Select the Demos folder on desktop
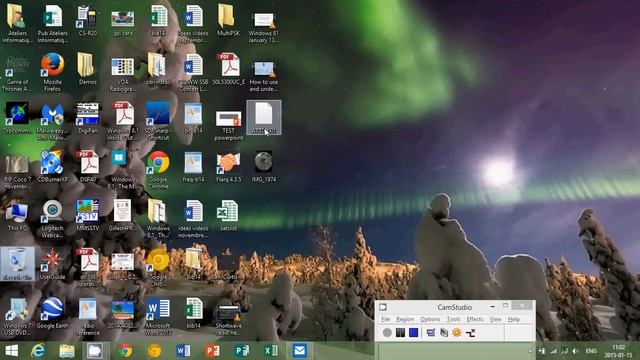Image resolution: width=640 pixels, height=360 pixels. point(87,69)
